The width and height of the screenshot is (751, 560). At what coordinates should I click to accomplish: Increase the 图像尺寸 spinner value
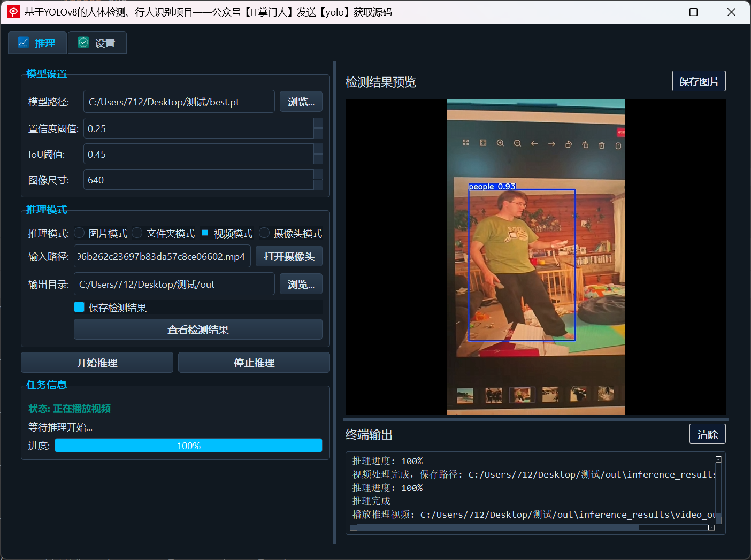(x=318, y=174)
